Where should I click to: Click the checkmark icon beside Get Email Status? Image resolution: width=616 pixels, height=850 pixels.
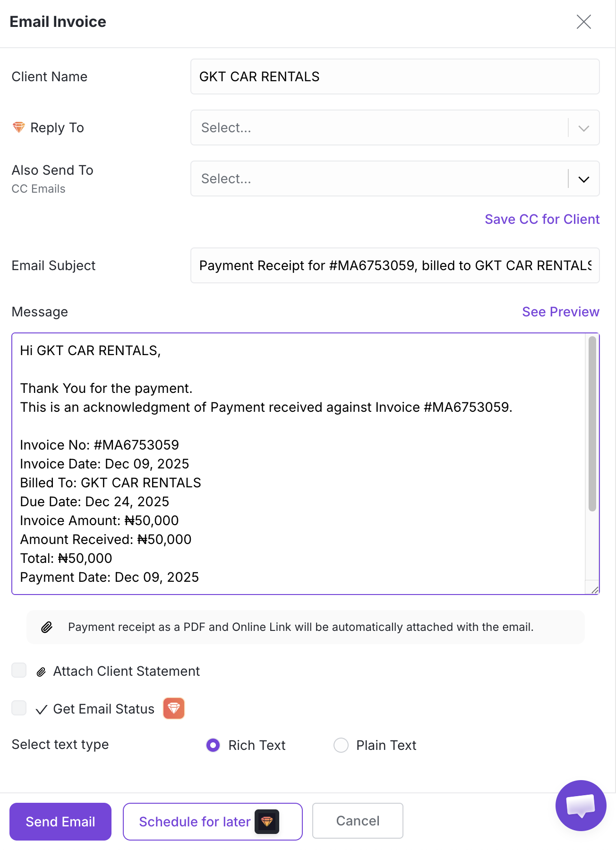[42, 709]
